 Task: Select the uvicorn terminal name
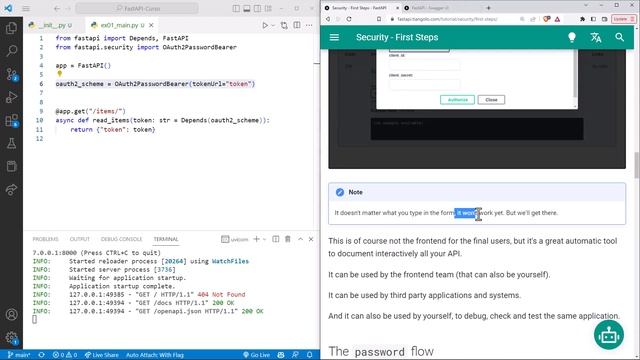[x=235, y=239]
